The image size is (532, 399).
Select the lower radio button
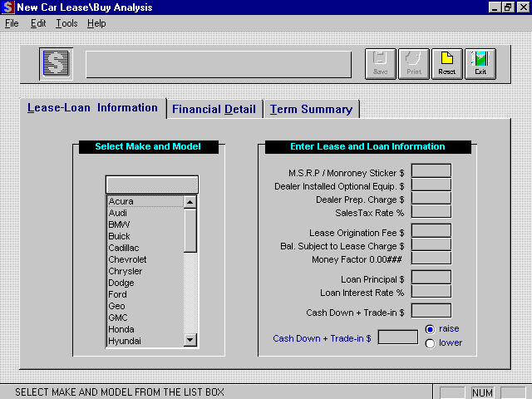[430, 343]
